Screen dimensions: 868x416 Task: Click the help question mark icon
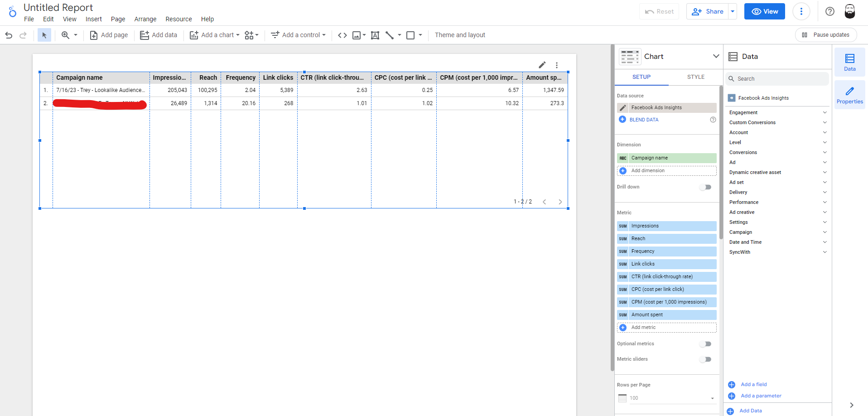(x=829, y=11)
